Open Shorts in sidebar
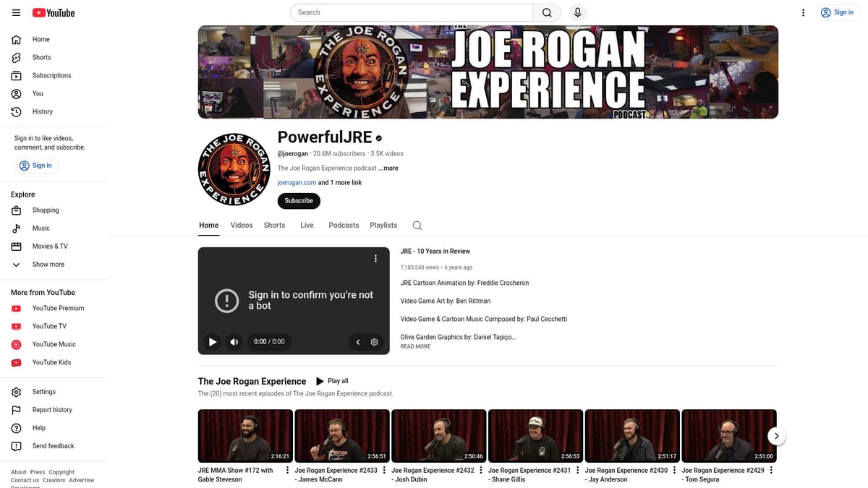Screen dimensions: 868x488 (x=54, y=57)
